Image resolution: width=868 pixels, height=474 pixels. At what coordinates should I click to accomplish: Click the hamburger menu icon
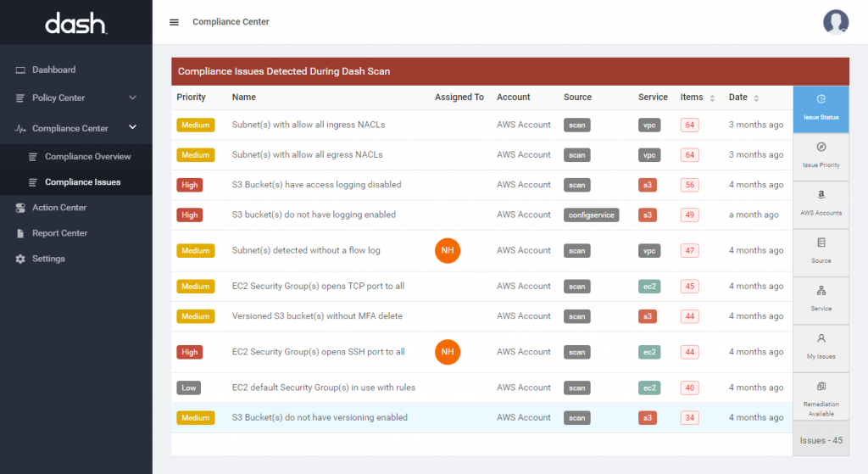pos(174,22)
